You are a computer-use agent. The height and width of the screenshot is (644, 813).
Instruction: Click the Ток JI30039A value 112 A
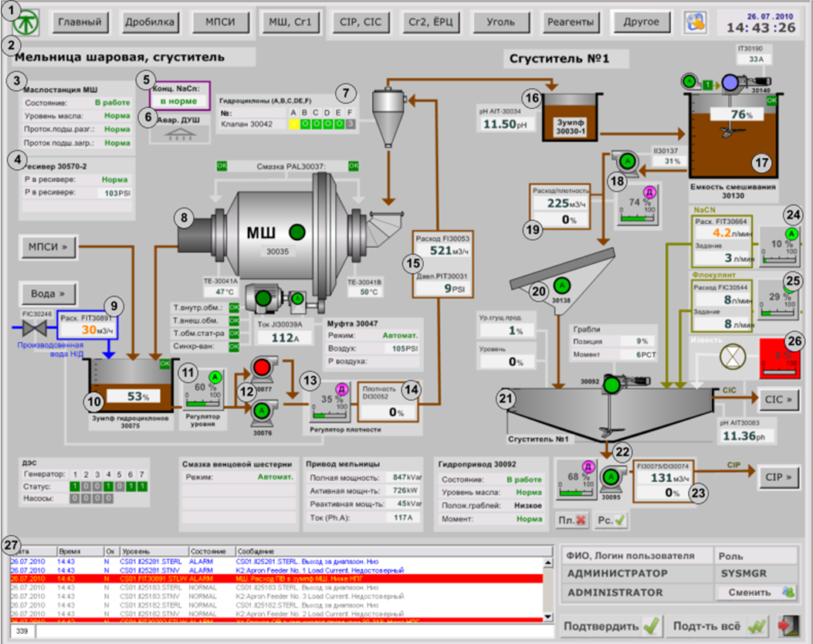(x=285, y=337)
